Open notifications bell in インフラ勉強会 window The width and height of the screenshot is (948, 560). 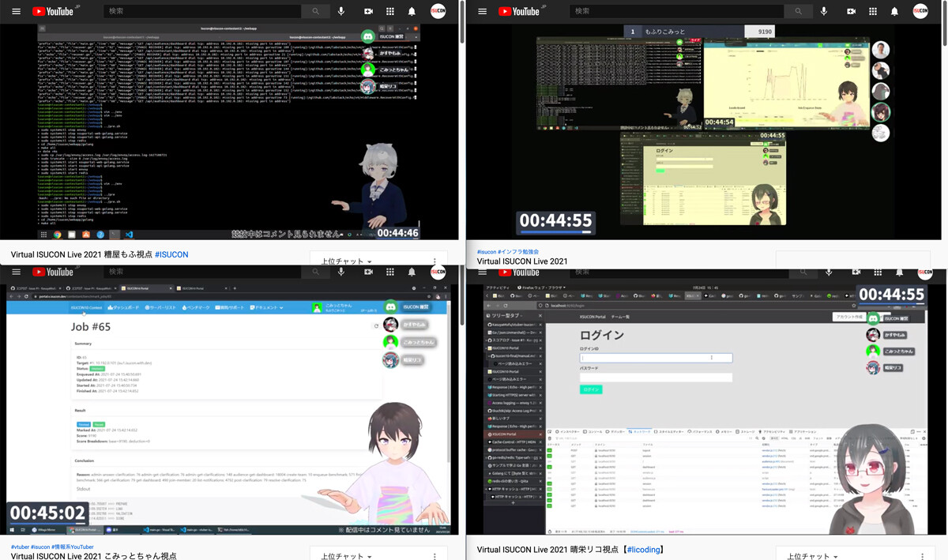[896, 11]
